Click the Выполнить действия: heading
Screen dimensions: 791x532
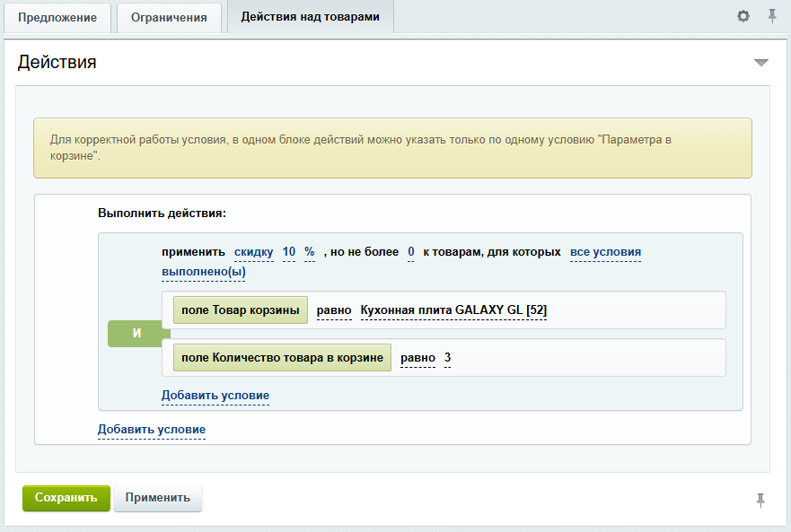tap(162, 214)
